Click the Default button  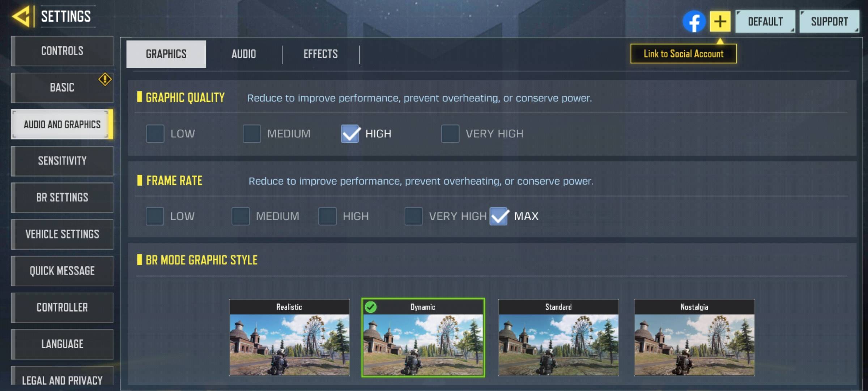click(765, 22)
